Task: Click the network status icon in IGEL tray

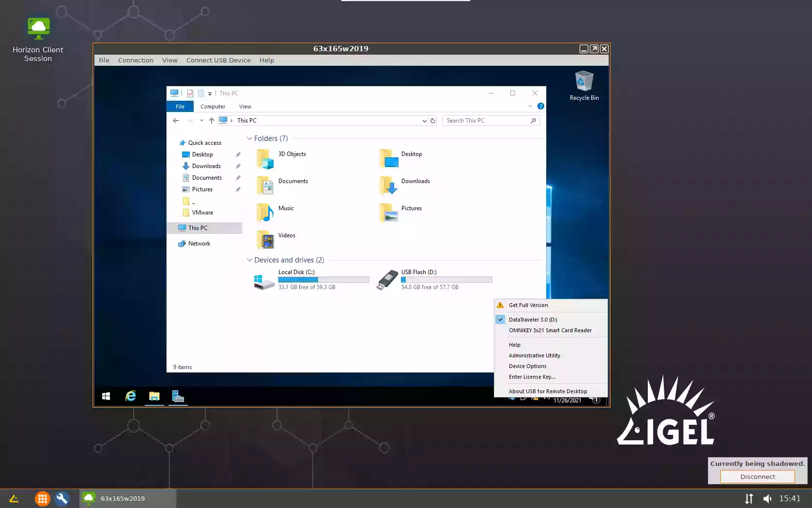Action: point(749,498)
